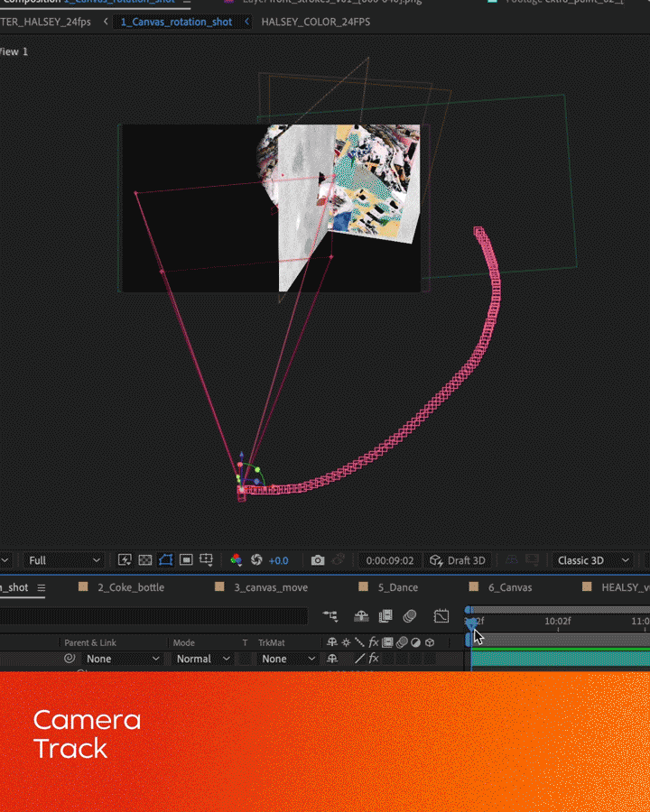The height and width of the screenshot is (812, 650).
Task: Switch to the 6_Canvas timeline tab
Action: [509, 587]
